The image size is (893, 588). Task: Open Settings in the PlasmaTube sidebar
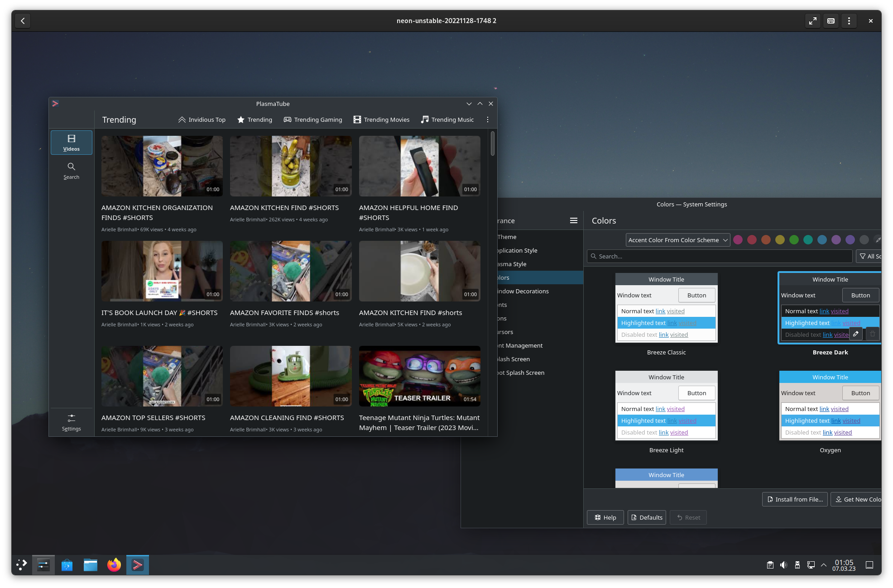(x=72, y=422)
